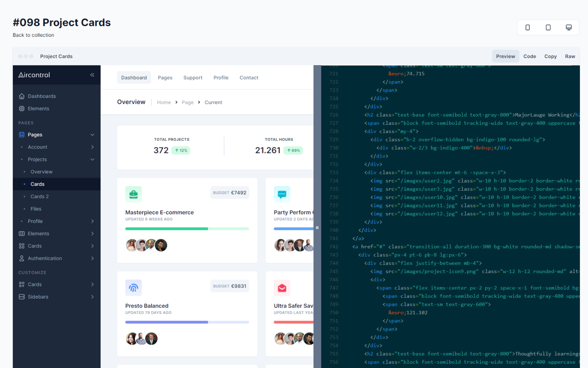Open the Raw view
Screen dimensions: 588x368
tap(570, 56)
